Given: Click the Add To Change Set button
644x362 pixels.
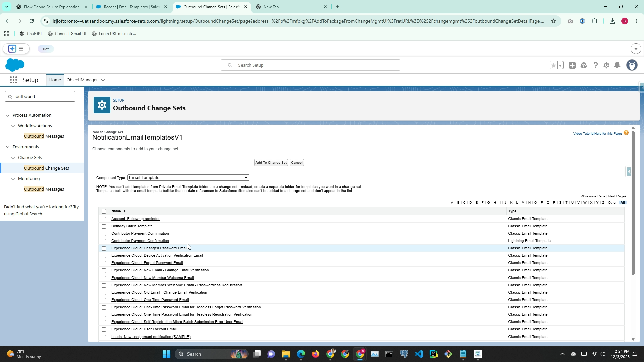Looking at the screenshot, I should [271, 163].
